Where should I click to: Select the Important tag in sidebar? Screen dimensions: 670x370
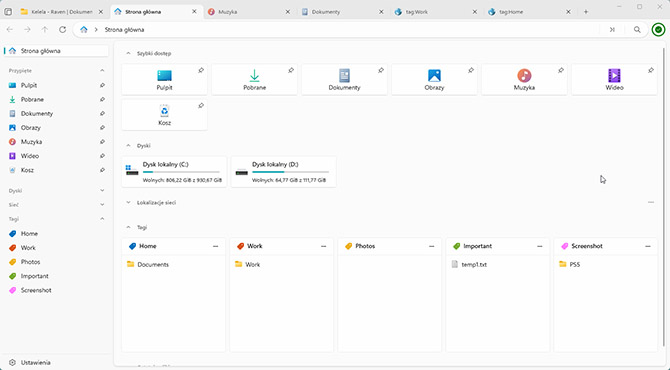click(57, 276)
